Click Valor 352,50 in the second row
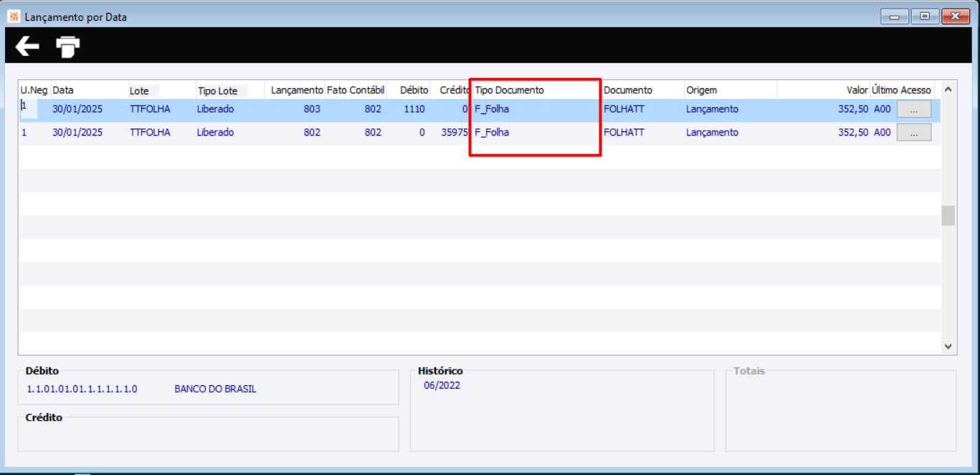 [853, 132]
